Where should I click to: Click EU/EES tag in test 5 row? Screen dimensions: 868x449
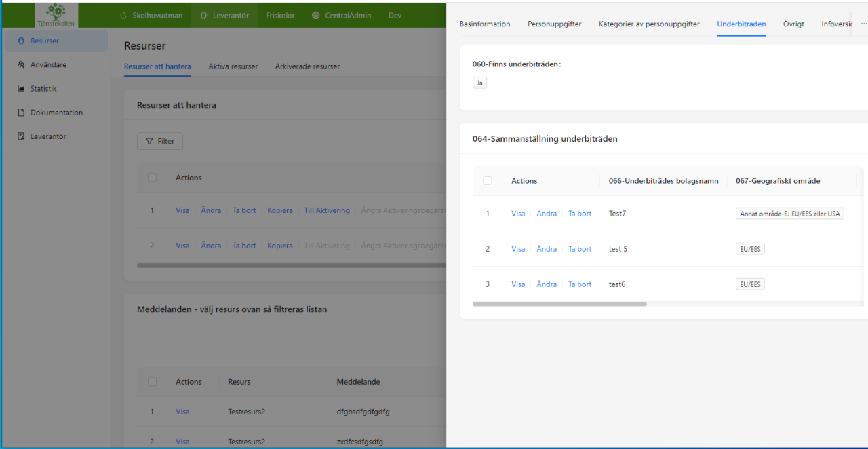[750, 249]
